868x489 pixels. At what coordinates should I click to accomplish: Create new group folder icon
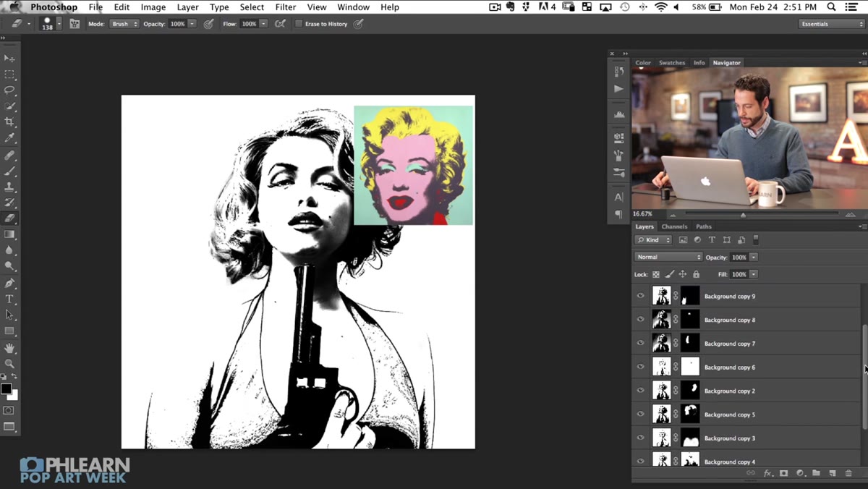pyautogui.click(x=816, y=473)
